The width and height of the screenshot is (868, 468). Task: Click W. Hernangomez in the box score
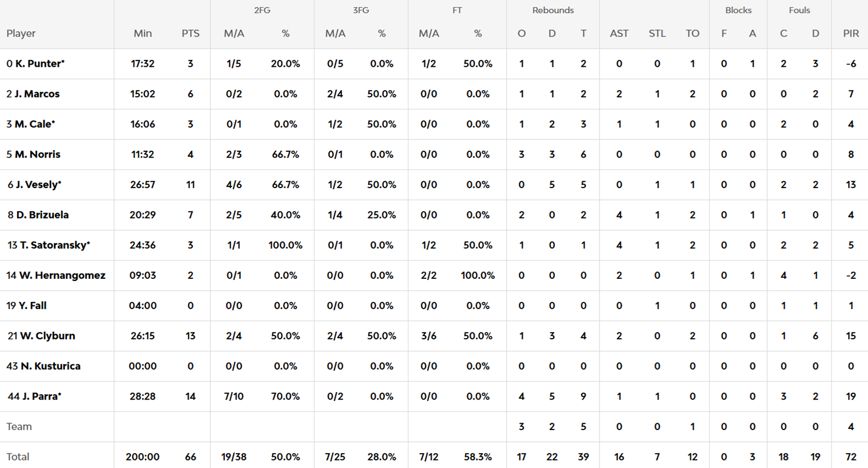pyautogui.click(x=62, y=276)
